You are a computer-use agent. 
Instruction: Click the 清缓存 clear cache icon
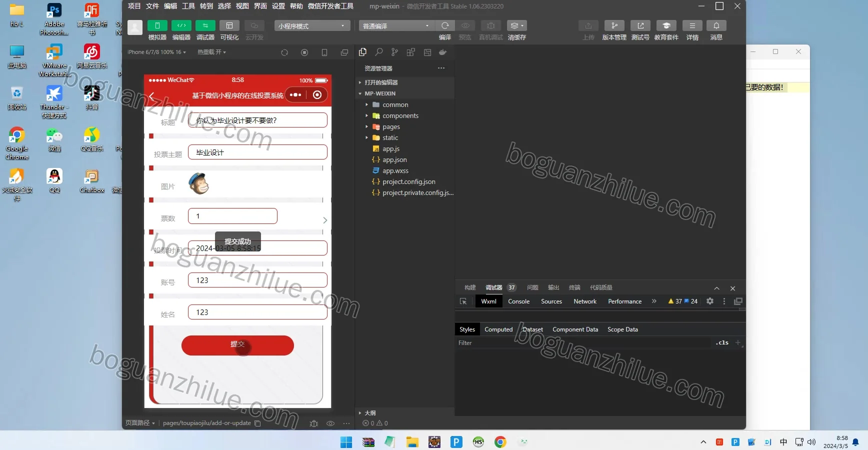coord(516,25)
